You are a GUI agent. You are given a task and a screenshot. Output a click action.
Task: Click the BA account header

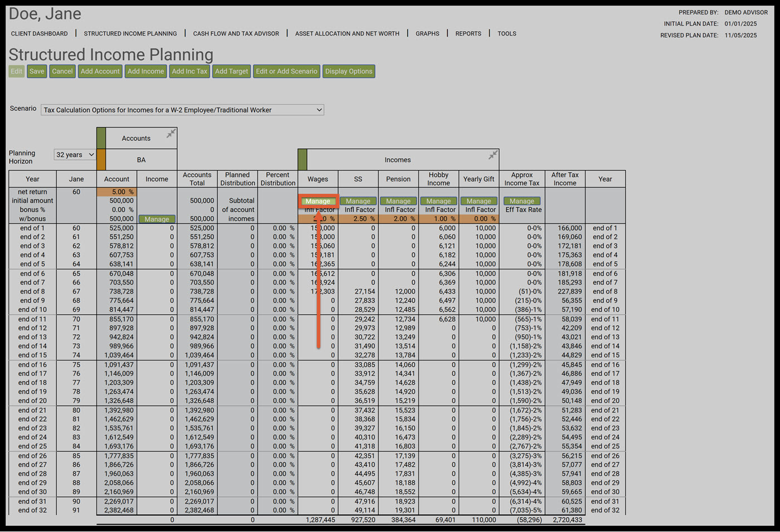(142, 160)
